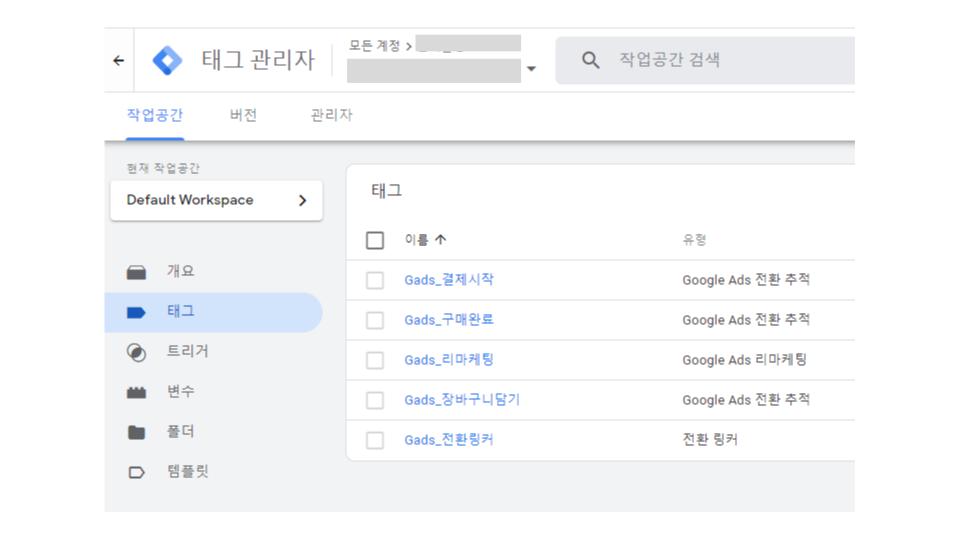Click the 트리거 trigger icon

(137, 353)
